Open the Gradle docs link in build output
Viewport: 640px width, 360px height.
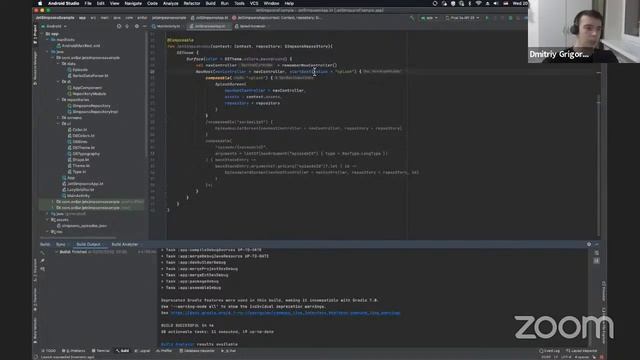point(285,313)
